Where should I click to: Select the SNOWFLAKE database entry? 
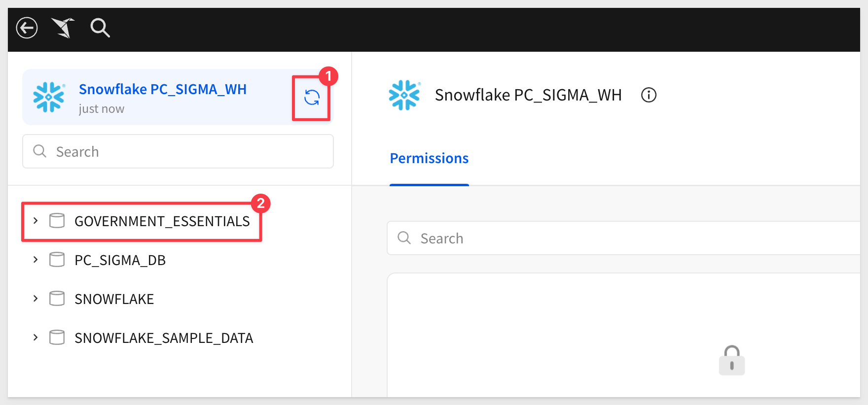tap(114, 299)
